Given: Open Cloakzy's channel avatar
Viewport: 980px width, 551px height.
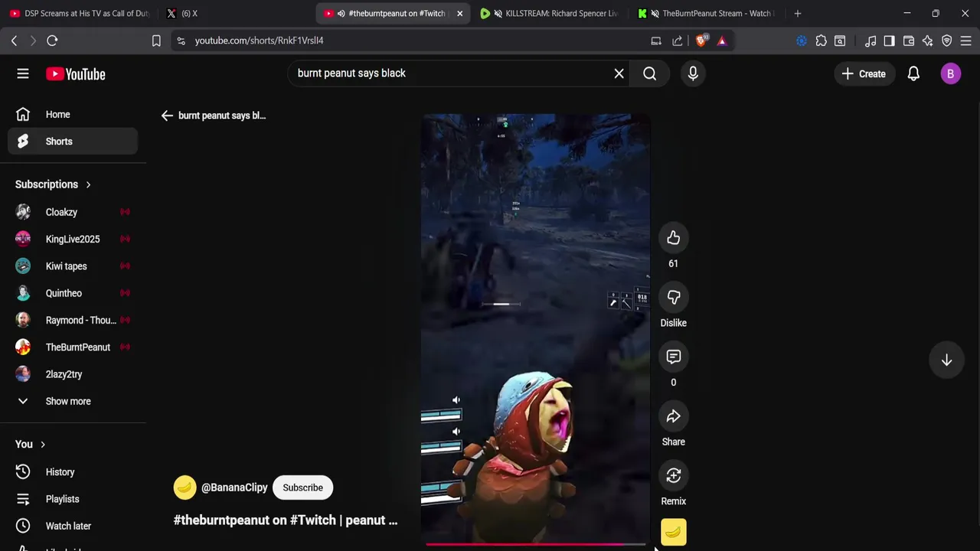Looking at the screenshot, I should pos(23,212).
